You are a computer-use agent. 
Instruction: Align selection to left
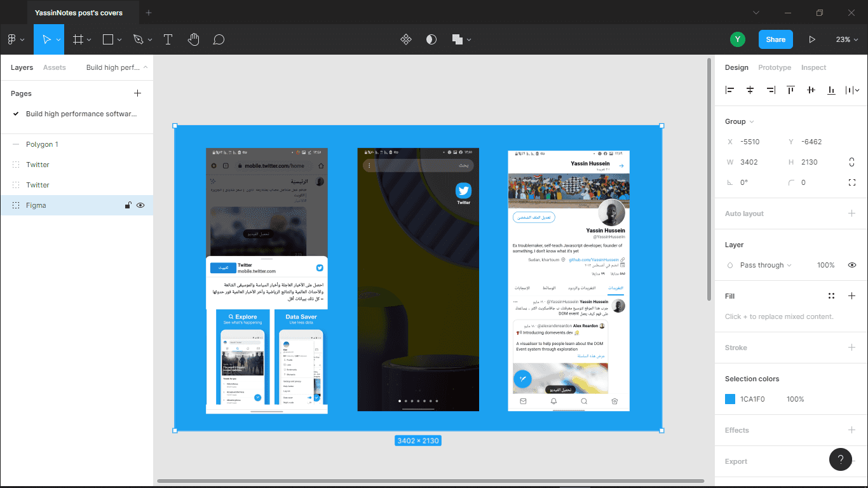click(x=729, y=90)
